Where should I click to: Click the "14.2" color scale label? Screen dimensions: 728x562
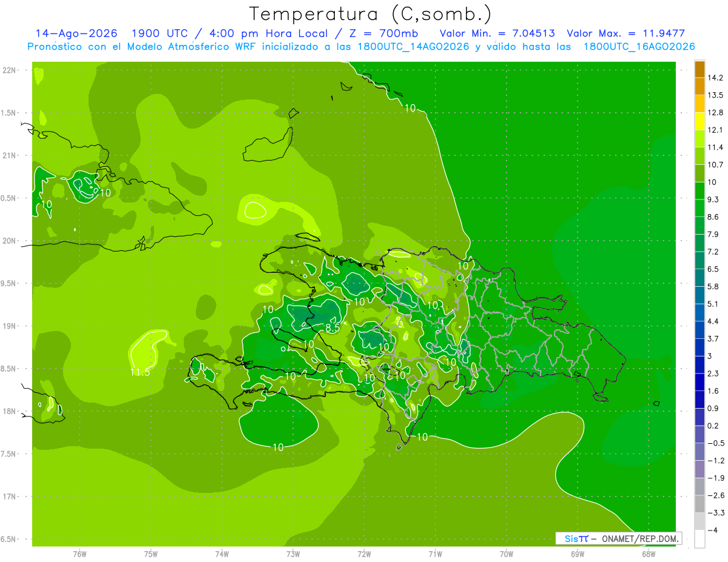[x=716, y=78]
